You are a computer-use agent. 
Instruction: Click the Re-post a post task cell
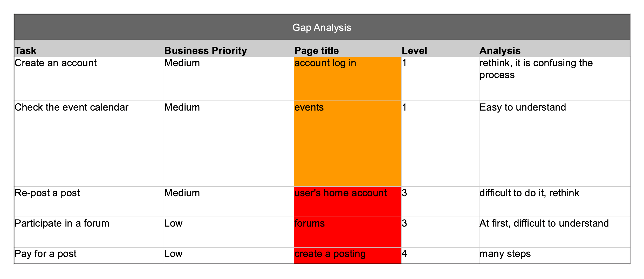pyautogui.click(x=47, y=193)
